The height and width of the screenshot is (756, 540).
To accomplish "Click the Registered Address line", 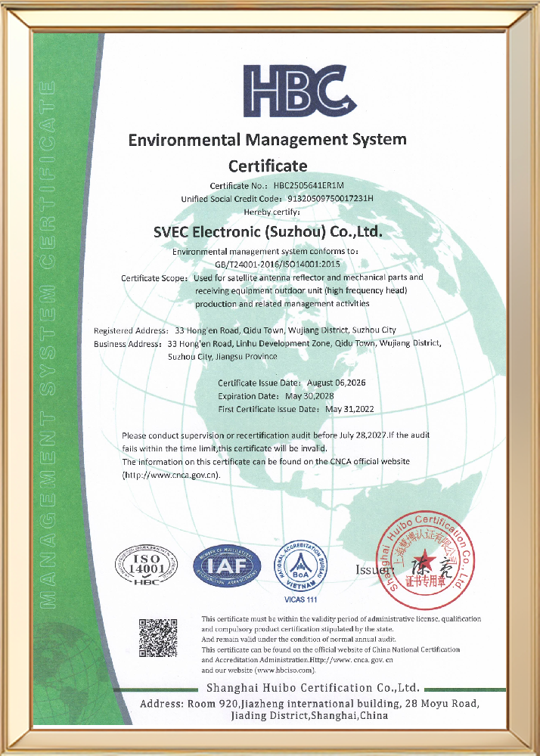I will 245,331.
